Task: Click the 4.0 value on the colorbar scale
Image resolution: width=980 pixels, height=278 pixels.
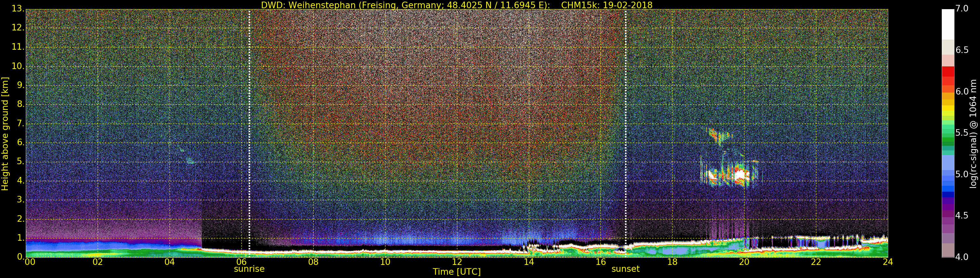Action: coord(962,257)
